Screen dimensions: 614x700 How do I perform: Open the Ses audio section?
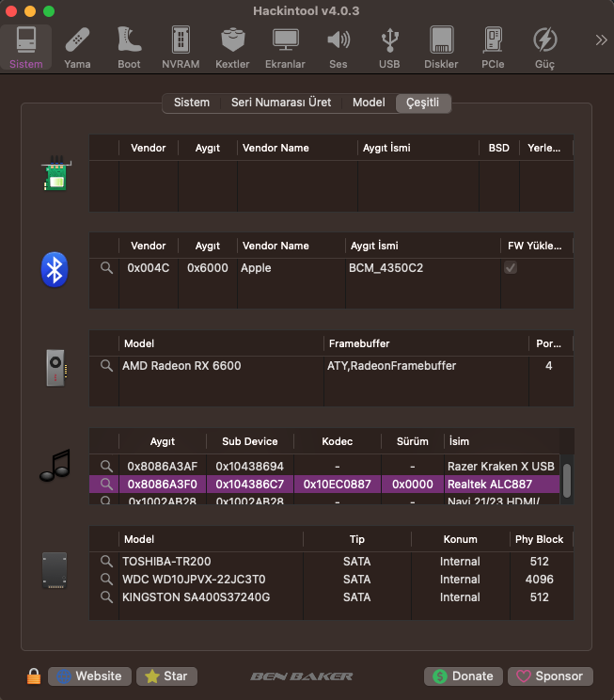338,48
